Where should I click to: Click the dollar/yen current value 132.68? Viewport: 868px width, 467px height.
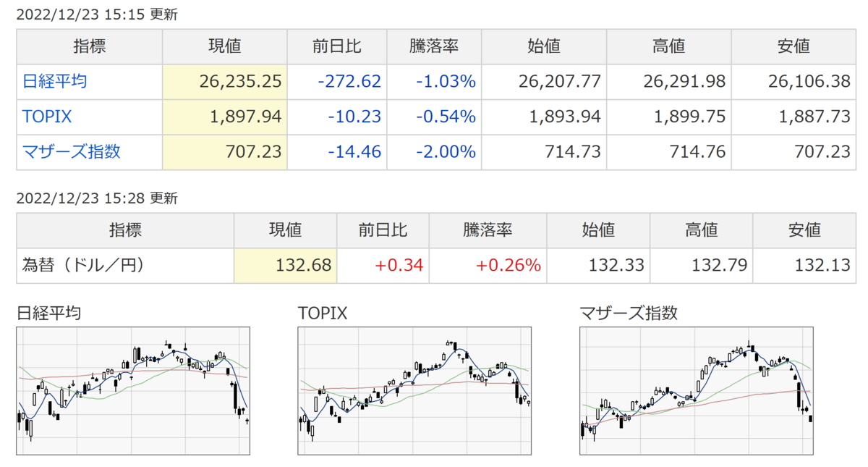pyautogui.click(x=304, y=266)
